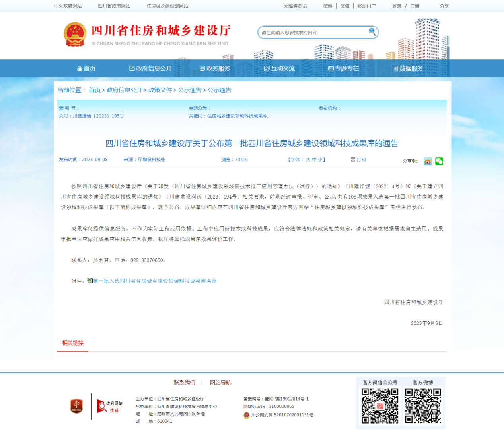Click the national emblem logo
The height and width of the screenshot is (430, 504).
point(75,35)
